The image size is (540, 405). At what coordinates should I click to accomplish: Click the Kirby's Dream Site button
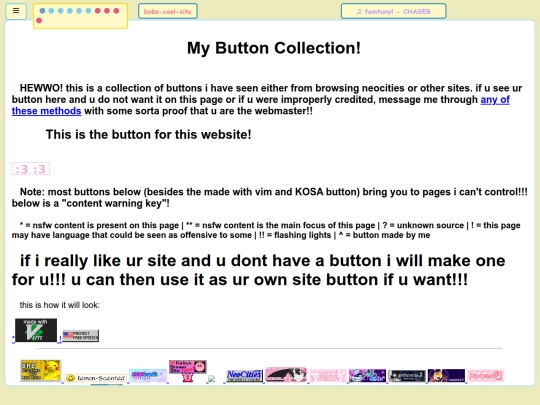point(188,371)
